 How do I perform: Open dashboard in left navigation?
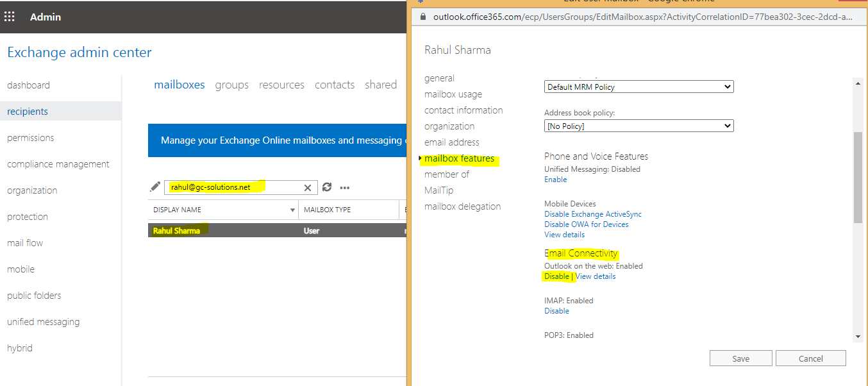coord(28,85)
